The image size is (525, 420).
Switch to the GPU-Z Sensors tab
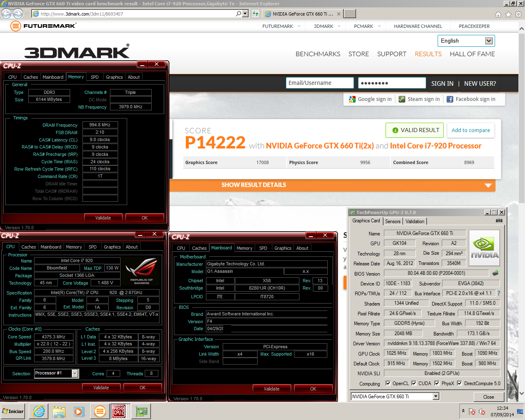(x=393, y=221)
